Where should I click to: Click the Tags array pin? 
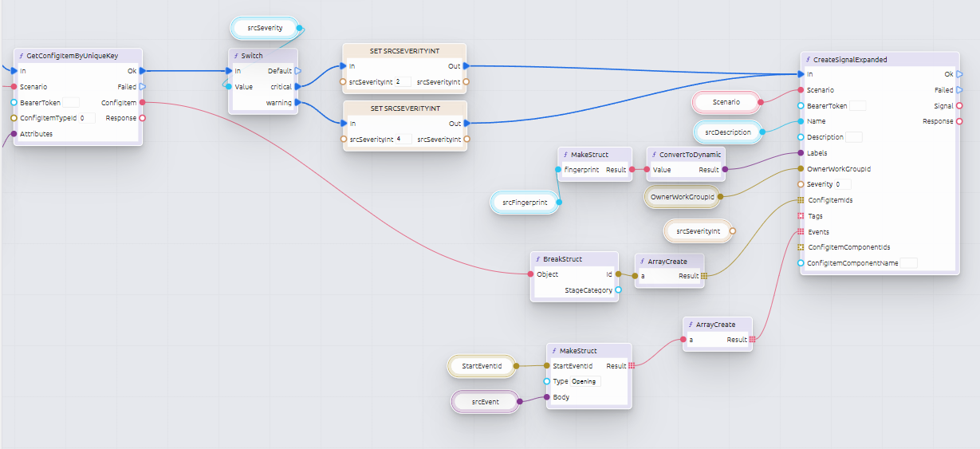(801, 216)
